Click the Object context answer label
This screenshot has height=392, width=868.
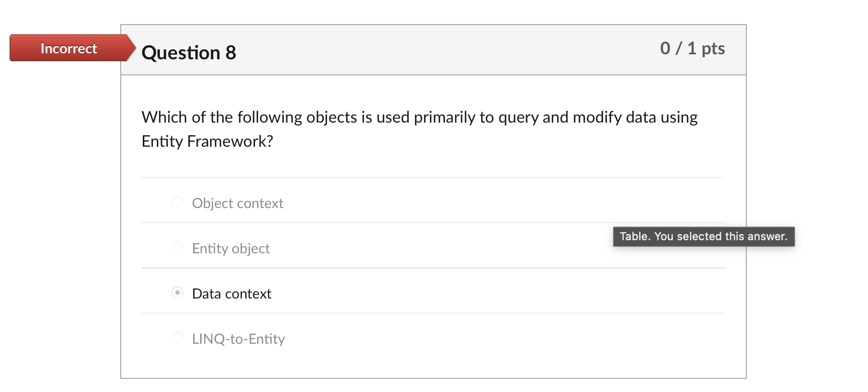237,203
